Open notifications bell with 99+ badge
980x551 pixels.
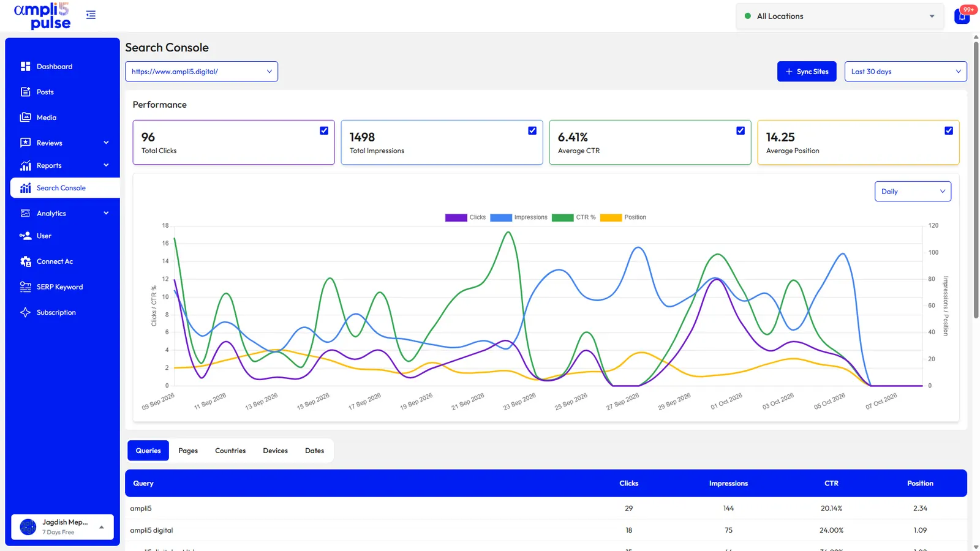(962, 16)
